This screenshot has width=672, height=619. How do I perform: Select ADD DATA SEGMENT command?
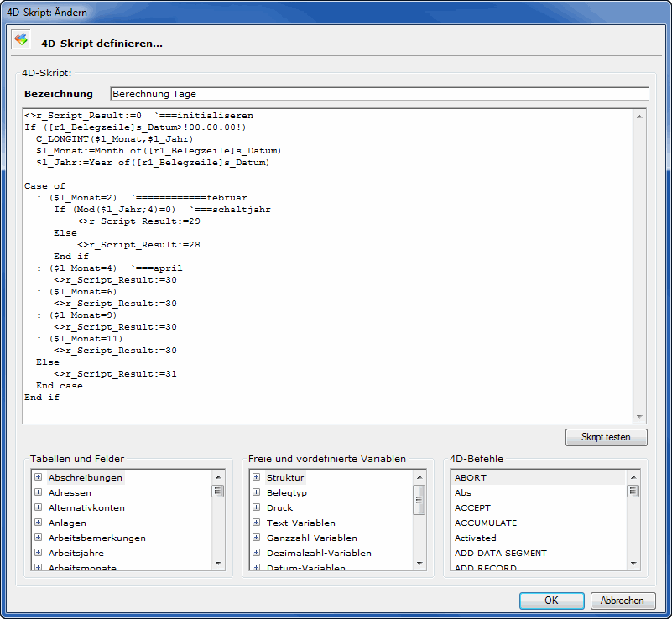501,553
